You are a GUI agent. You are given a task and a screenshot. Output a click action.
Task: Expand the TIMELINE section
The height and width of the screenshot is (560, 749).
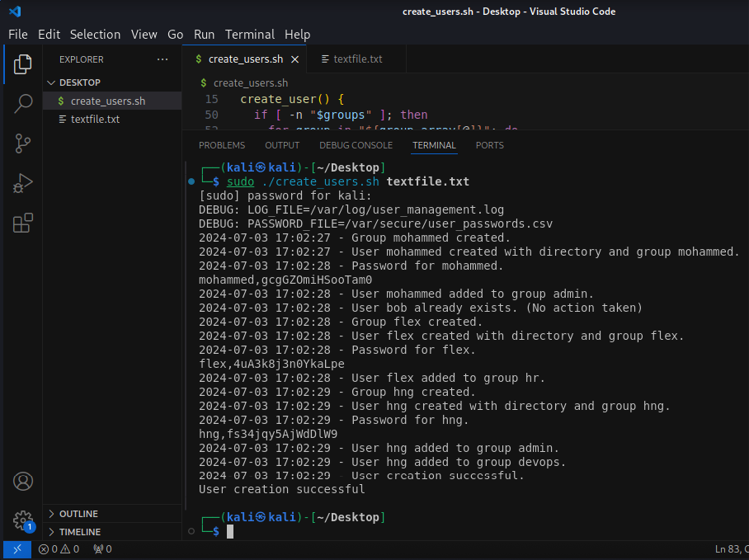tap(112, 532)
